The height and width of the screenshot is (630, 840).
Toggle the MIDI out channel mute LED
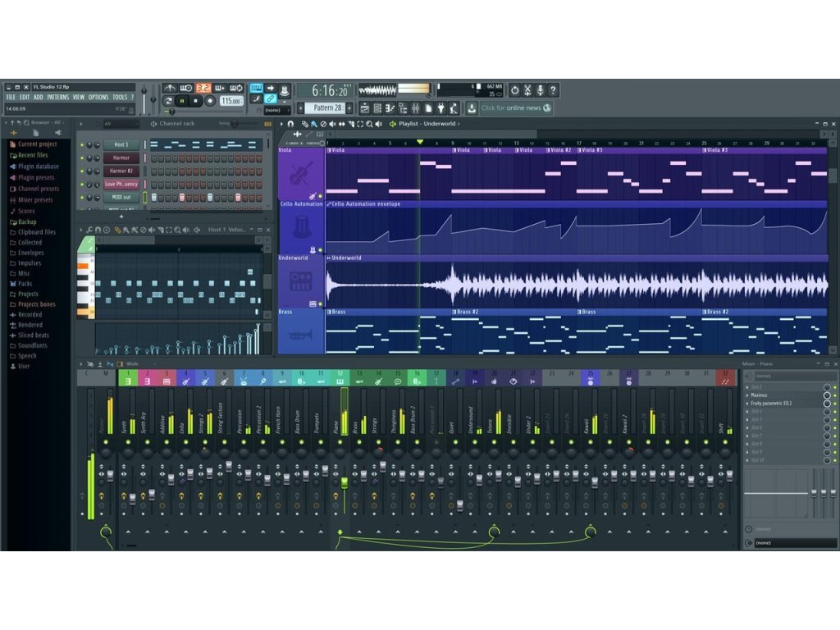(81, 198)
